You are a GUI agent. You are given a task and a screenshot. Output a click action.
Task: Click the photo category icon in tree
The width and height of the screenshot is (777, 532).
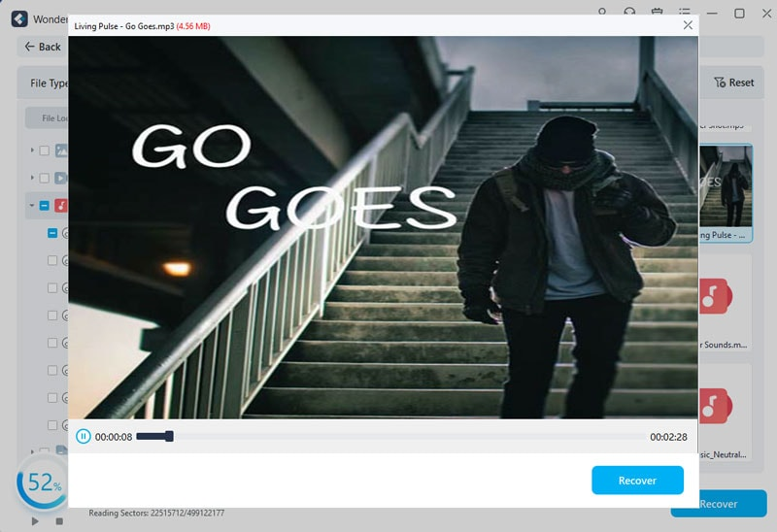tap(60, 150)
